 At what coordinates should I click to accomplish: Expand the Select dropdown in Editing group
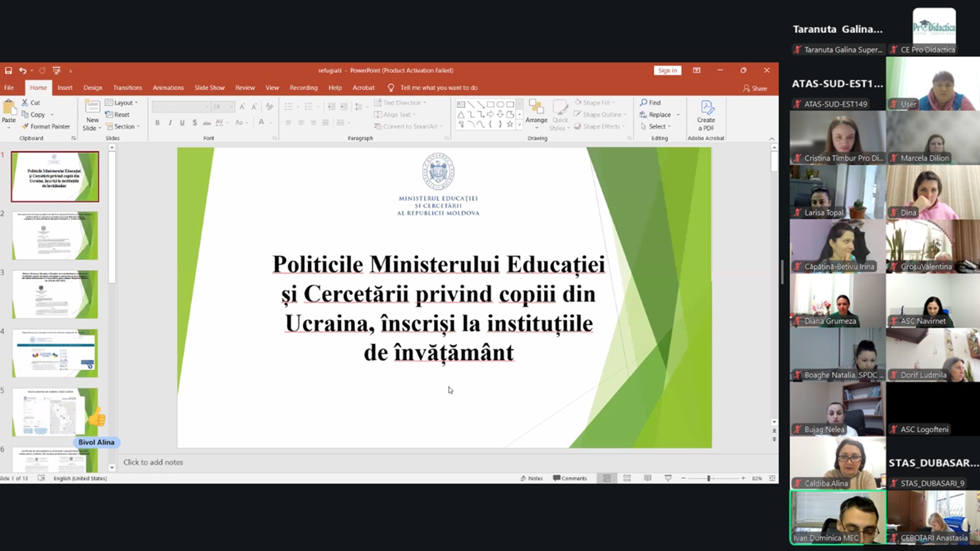click(x=657, y=127)
